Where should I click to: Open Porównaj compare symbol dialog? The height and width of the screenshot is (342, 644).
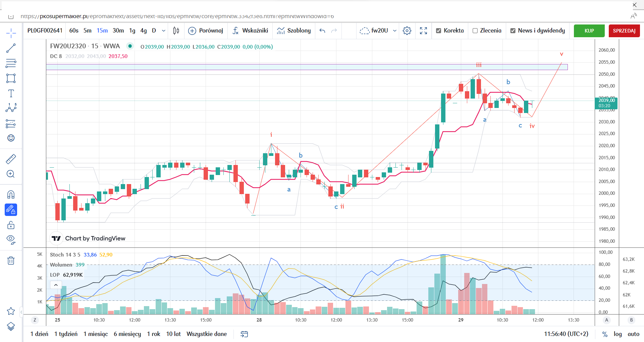pos(206,31)
